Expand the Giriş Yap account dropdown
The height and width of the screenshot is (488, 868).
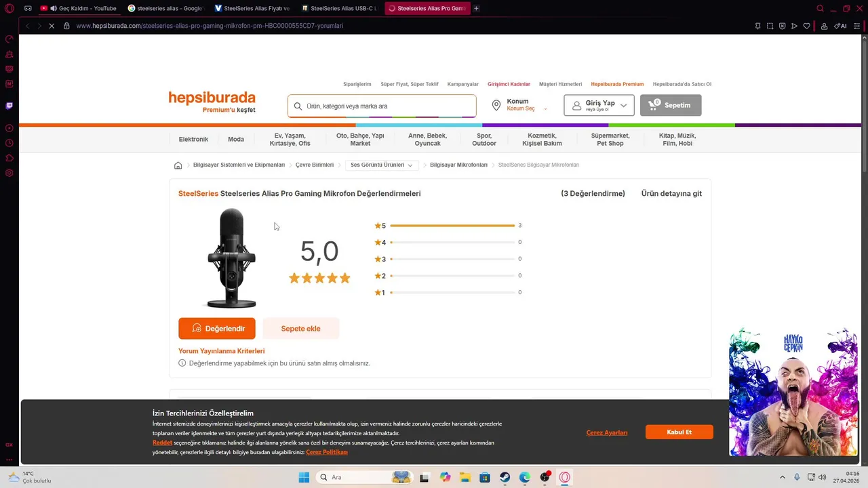click(624, 106)
